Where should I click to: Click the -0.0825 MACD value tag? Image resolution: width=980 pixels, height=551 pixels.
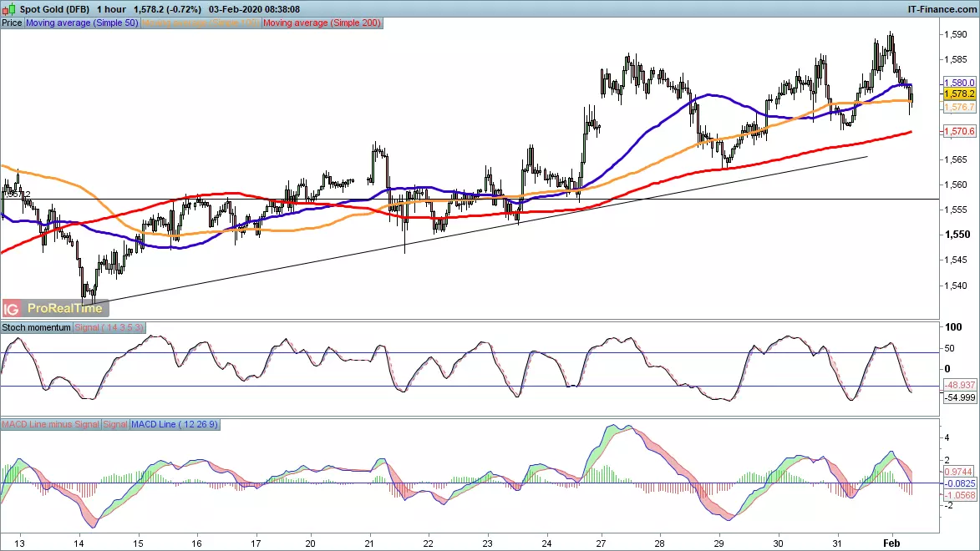[959, 483]
